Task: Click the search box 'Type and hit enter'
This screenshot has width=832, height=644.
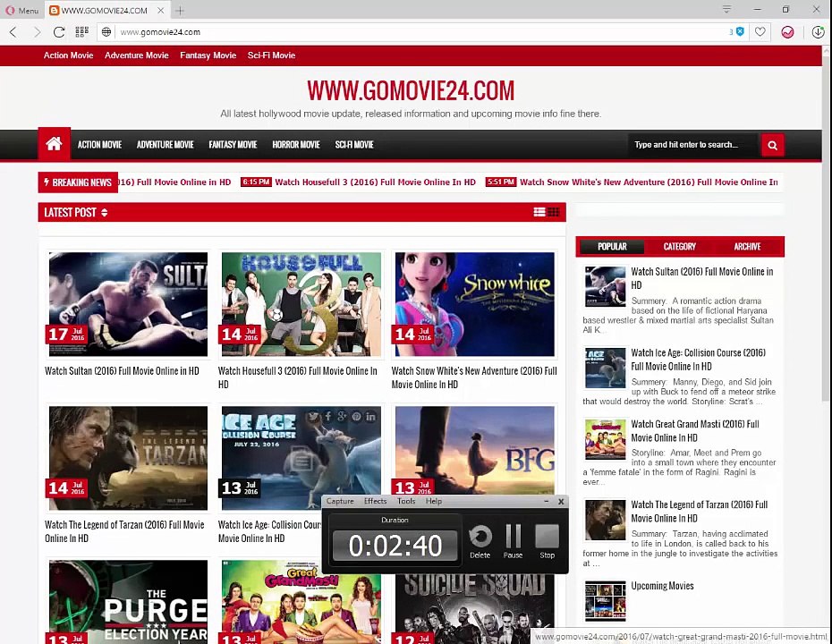Action: point(693,145)
